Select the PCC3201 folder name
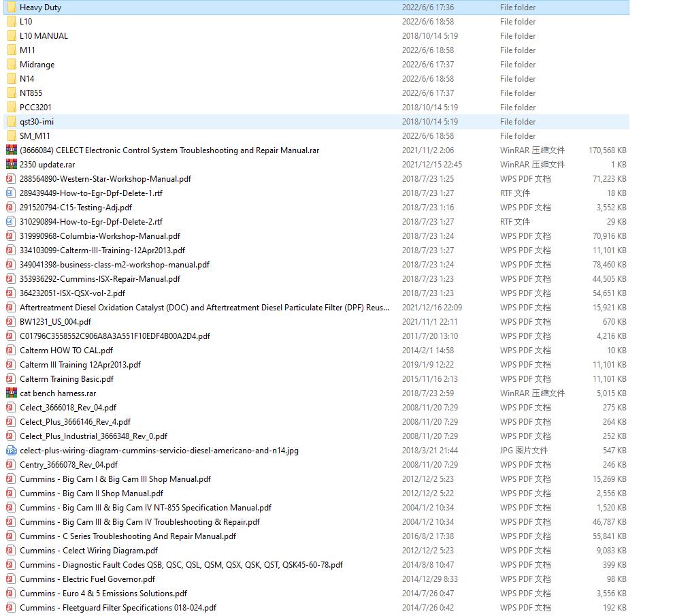This screenshot has width=692, height=616. click(x=35, y=108)
